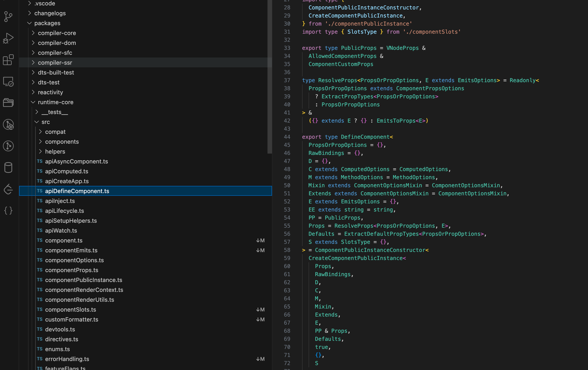
Task: Click the TS icon of apiComputed.ts
Action: tap(40, 171)
